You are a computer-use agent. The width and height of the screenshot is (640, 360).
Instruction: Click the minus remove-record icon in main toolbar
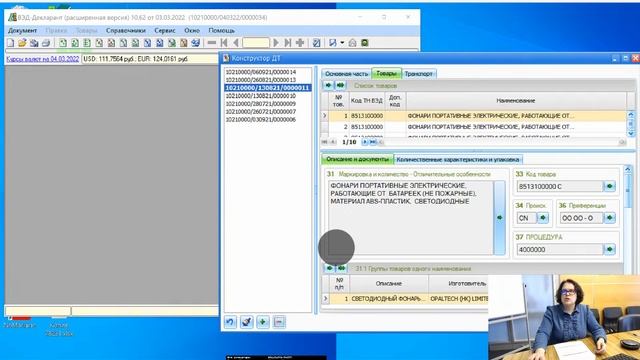212,42
